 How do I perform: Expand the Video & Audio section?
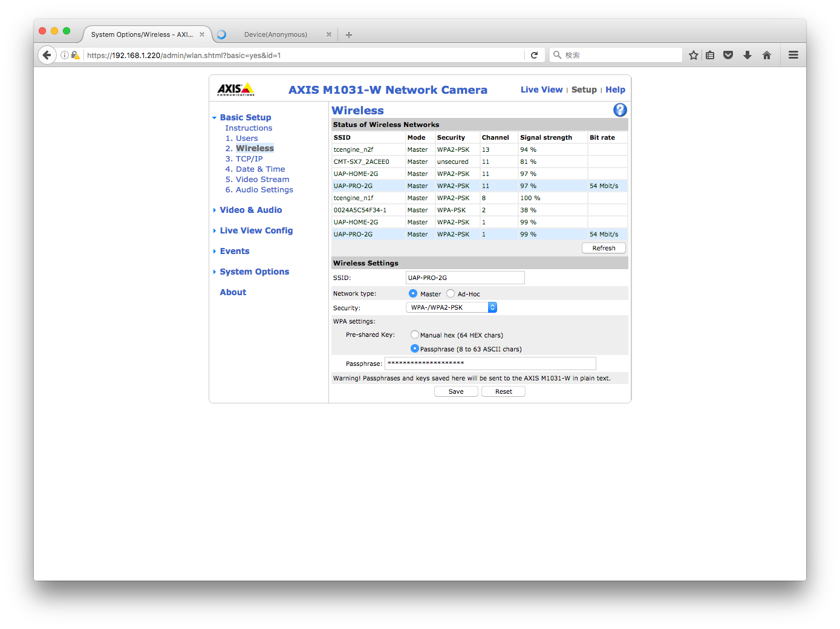coord(214,210)
